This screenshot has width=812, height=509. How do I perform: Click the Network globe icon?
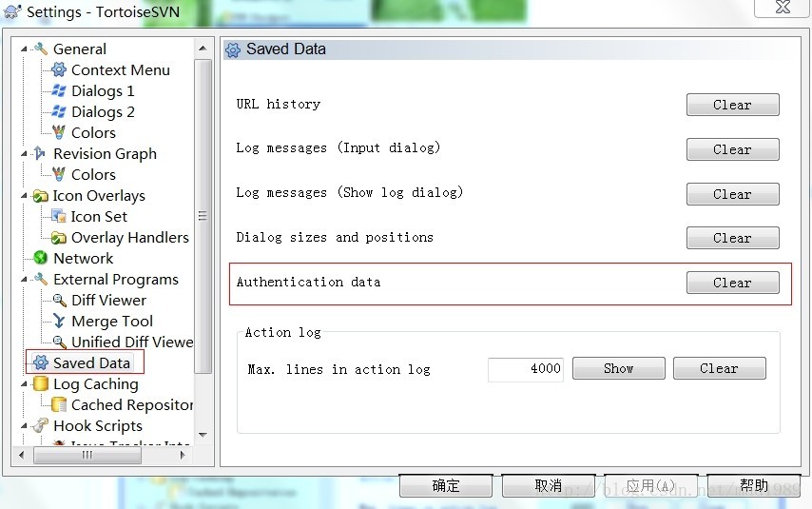[x=40, y=258]
